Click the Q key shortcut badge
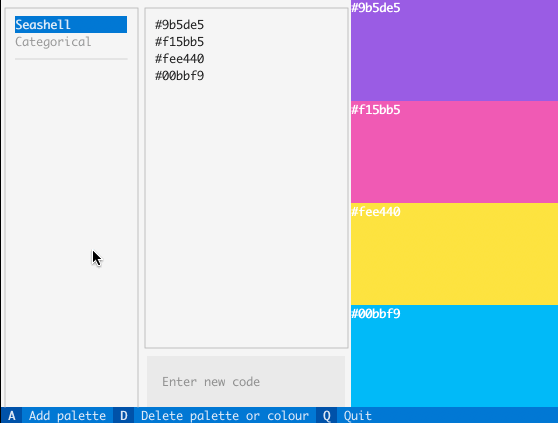The width and height of the screenshot is (558, 423). [326, 415]
